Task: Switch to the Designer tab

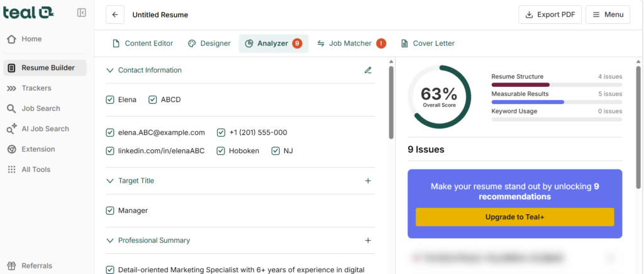Action: (209, 43)
